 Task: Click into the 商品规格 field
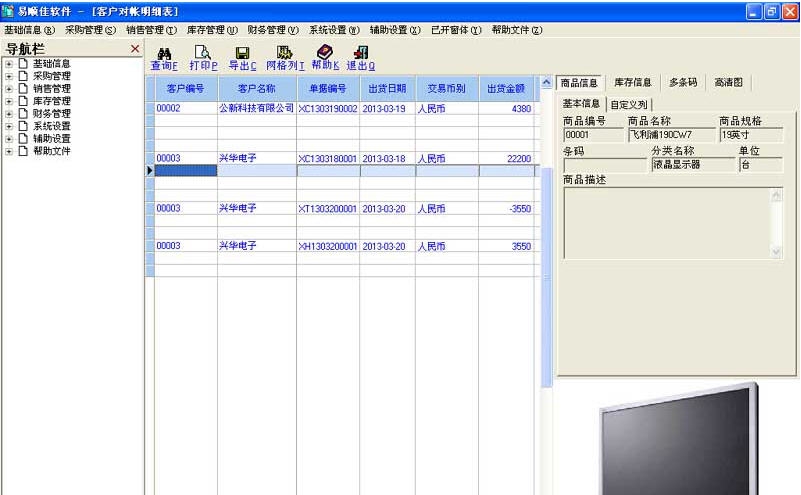(751, 135)
